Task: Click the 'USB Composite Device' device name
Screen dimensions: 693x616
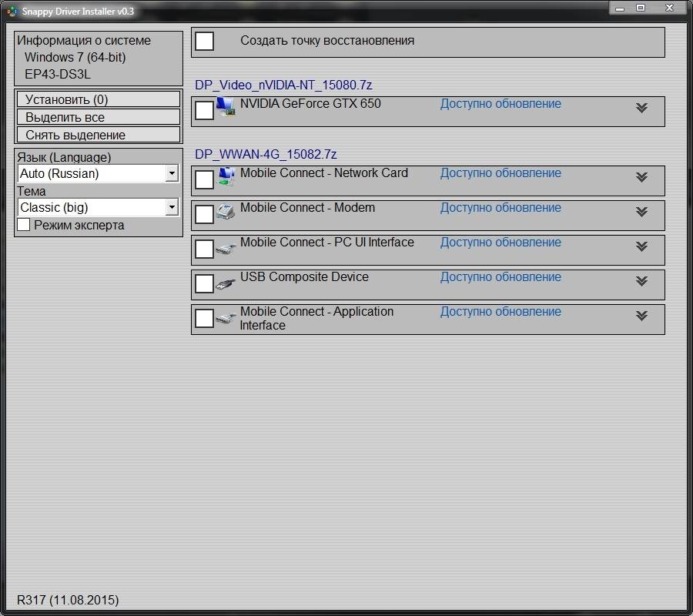Action: pyautogui.click(x=304, y=276)
